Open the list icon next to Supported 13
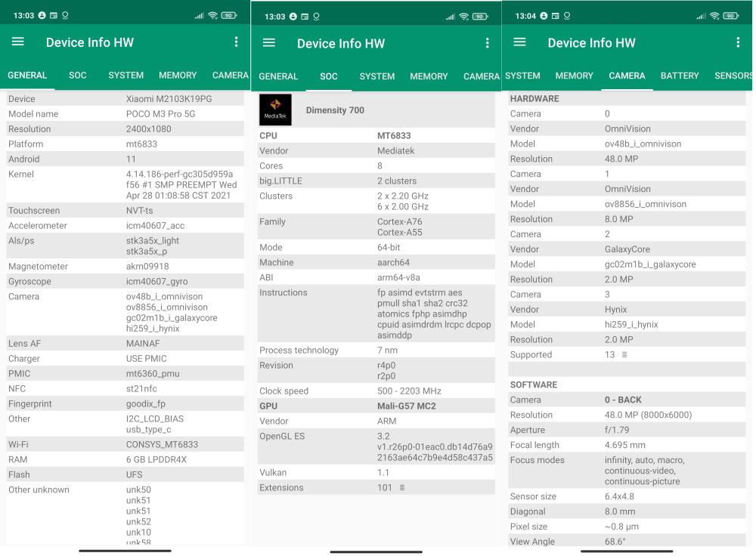This screenshot has width=756, height=556. point(624,354)
